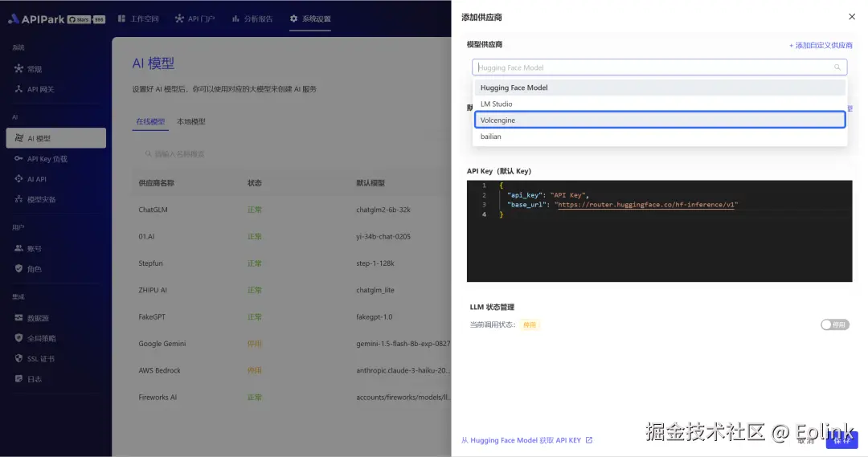Open the AI API sidebar item

[x=56, y=179]
